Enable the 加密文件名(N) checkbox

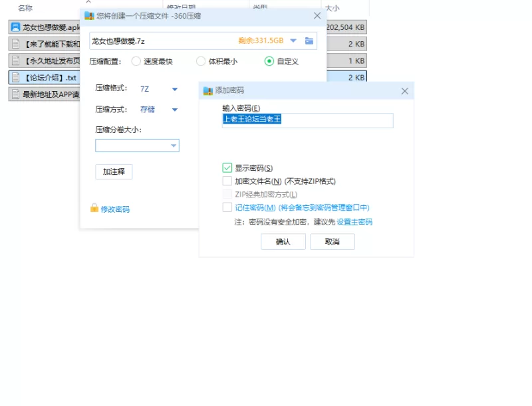click(x=227, y=181)
